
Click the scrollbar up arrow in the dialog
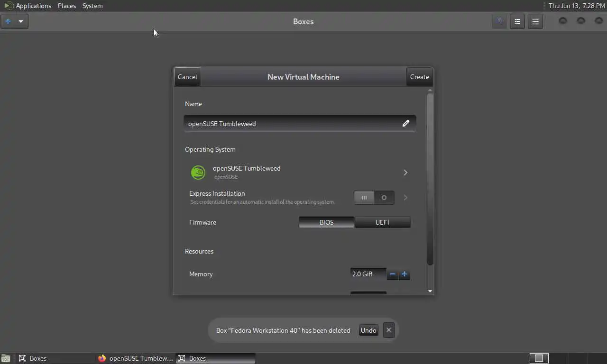[430, 90]
